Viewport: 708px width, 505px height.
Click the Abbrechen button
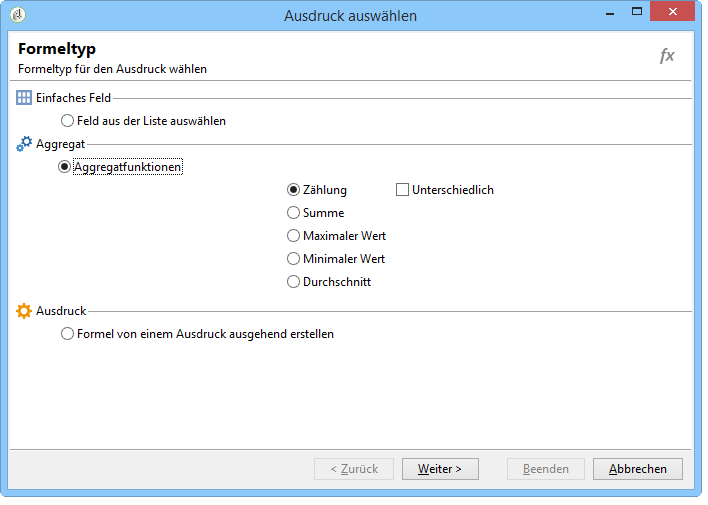(x=638, y=469)
